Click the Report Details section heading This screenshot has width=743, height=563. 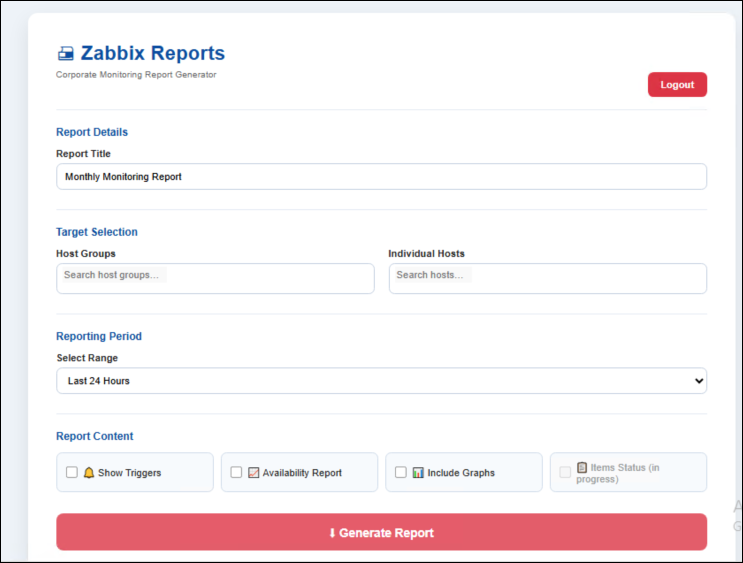[x=92, y=132]
